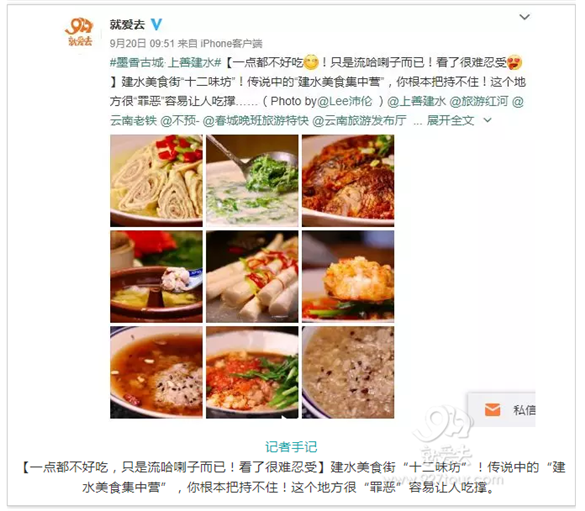Viewport: 585px width, 511px height.
Task: Open hashtag #墨香古城·上善建水#
Action: click(x=166, y=63)
